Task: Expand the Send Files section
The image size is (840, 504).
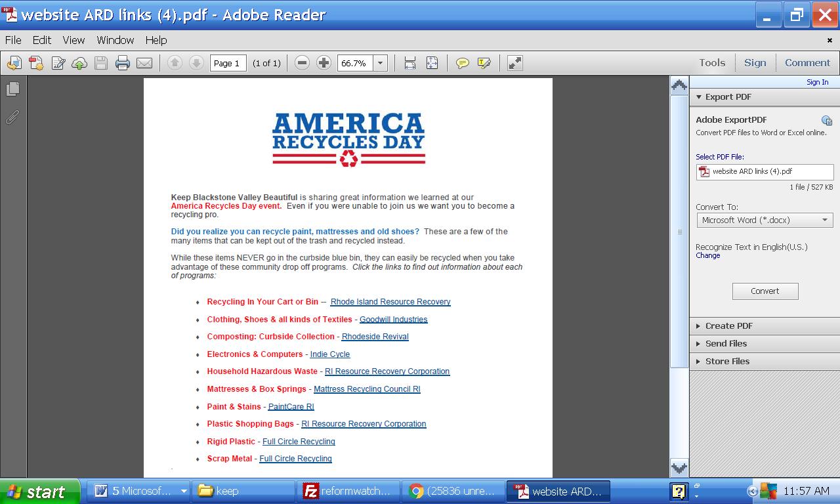Action: (726, 343)
